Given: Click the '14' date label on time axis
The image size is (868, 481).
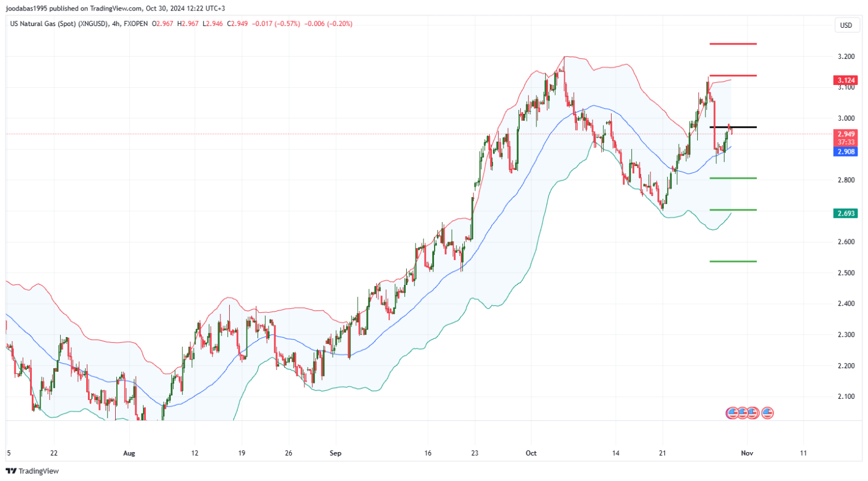Looking at the screenshot, I should pyautogui.click(x=616, y=453).
